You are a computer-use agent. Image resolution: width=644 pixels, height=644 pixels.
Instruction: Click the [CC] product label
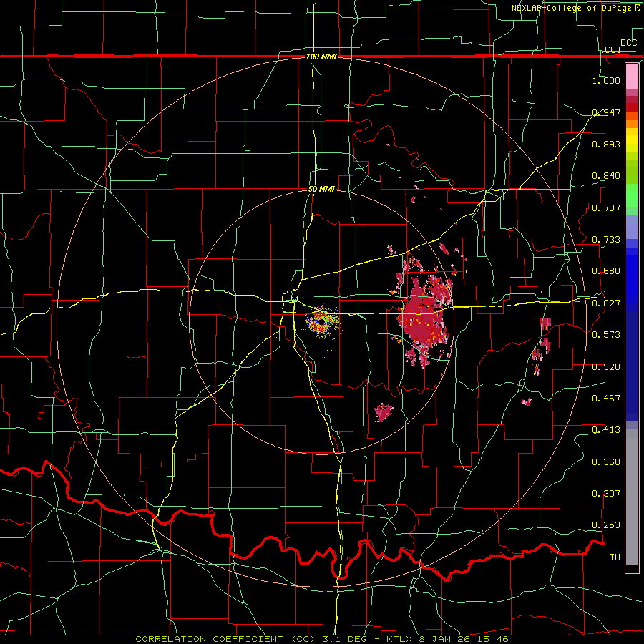[x=611, y=49]
